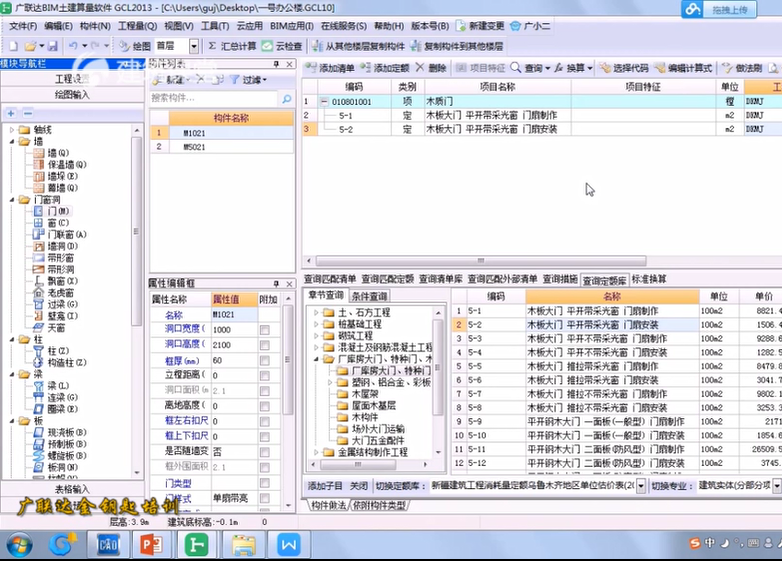The height and width of the screenshot is (561, 782).
Task: Tick the 框厚 additional checkbox
Action: tap(264, 360)
